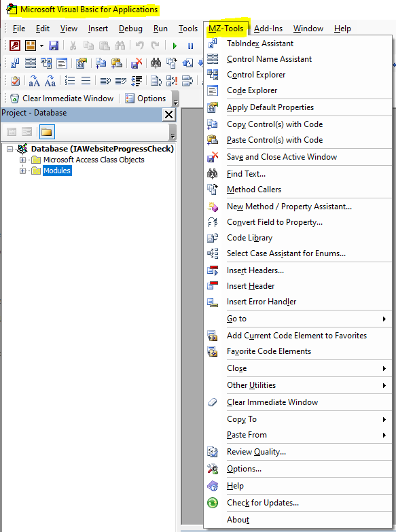Click the Insert object toolbar icon
Screen dimensions: 396x532
(31, 46)
